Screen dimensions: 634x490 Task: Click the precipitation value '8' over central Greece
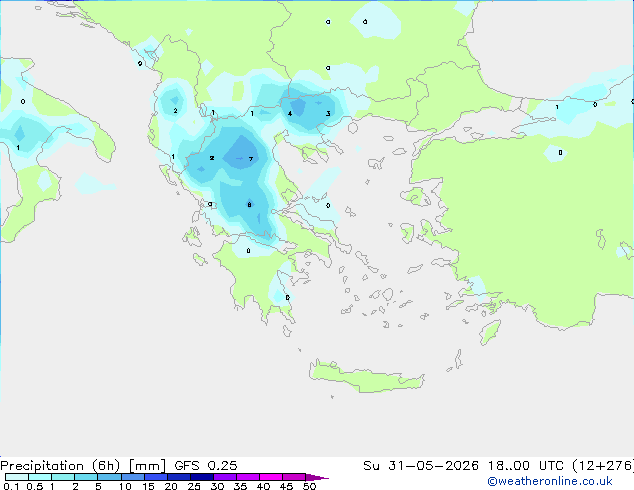coord(249,205)
